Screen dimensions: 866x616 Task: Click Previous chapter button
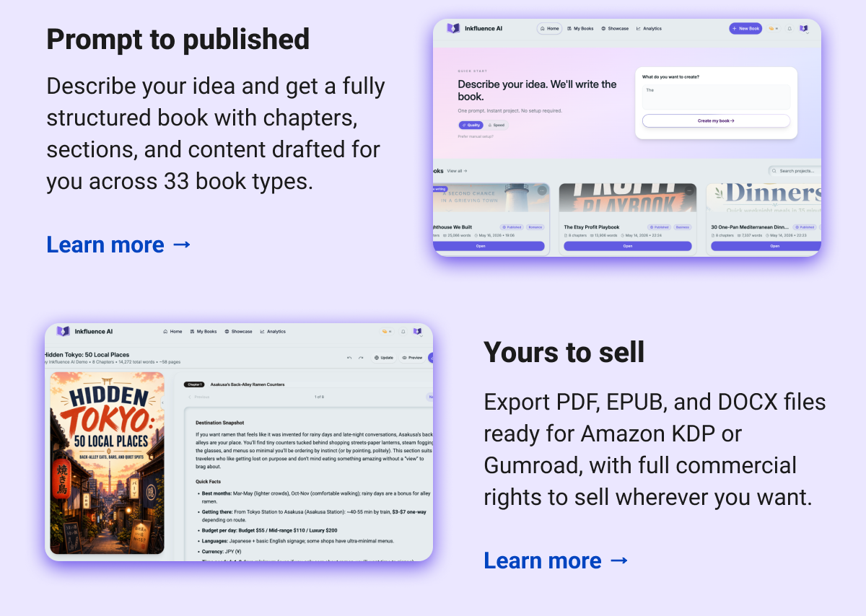pyautogui.click(x=199, y=397)
